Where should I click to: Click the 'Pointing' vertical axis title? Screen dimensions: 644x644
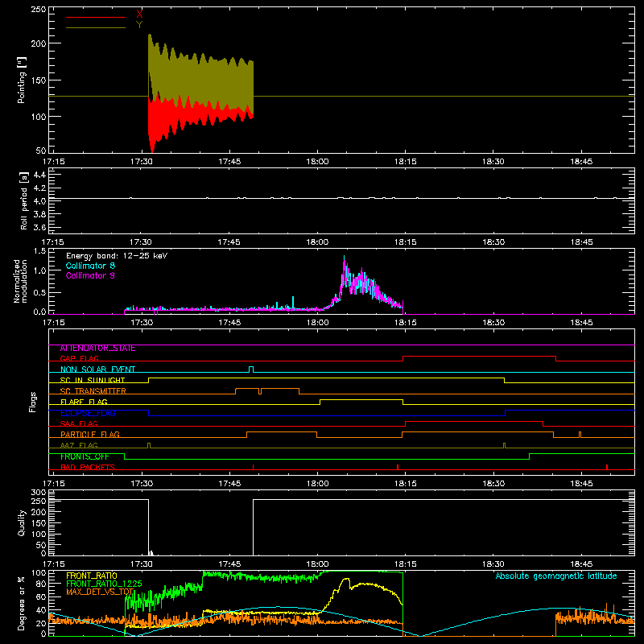pos(22,80)
